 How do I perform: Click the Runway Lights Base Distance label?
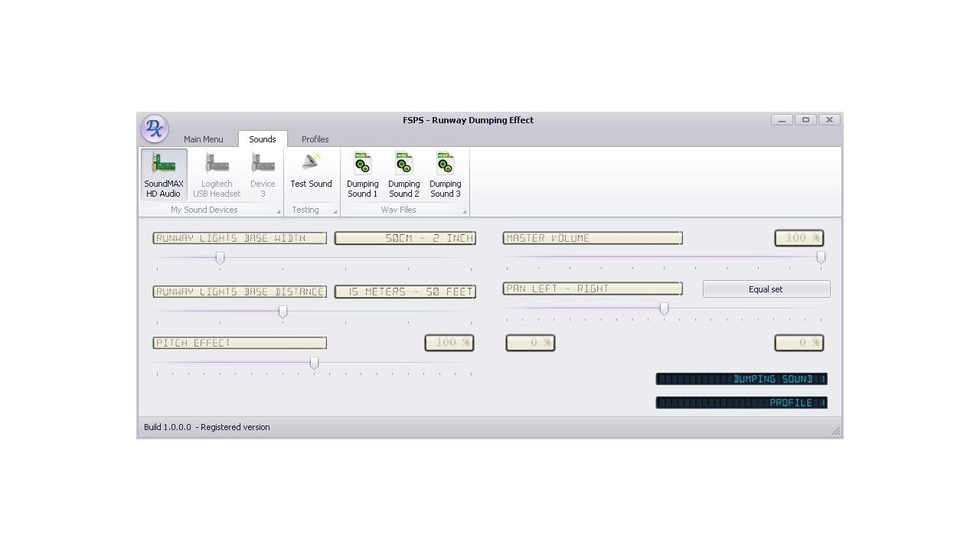[x=240, y=292]
